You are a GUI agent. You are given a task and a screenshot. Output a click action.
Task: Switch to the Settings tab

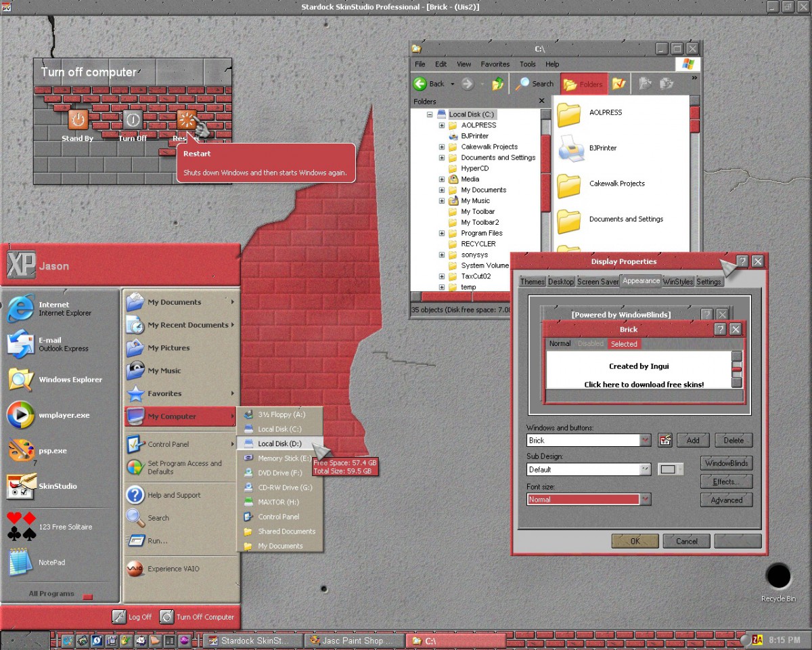point(709,282)
